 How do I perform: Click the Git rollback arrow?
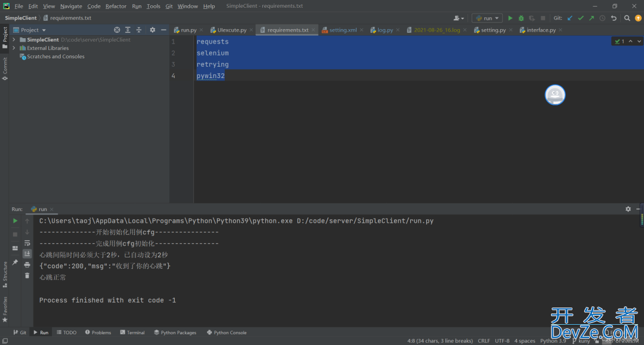click(614, 18)
